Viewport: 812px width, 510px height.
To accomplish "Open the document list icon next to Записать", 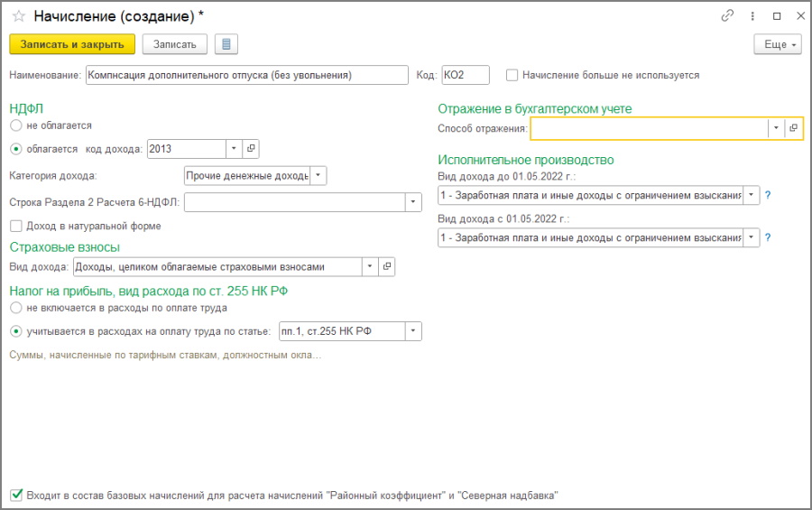I will (x=226, y=44).
